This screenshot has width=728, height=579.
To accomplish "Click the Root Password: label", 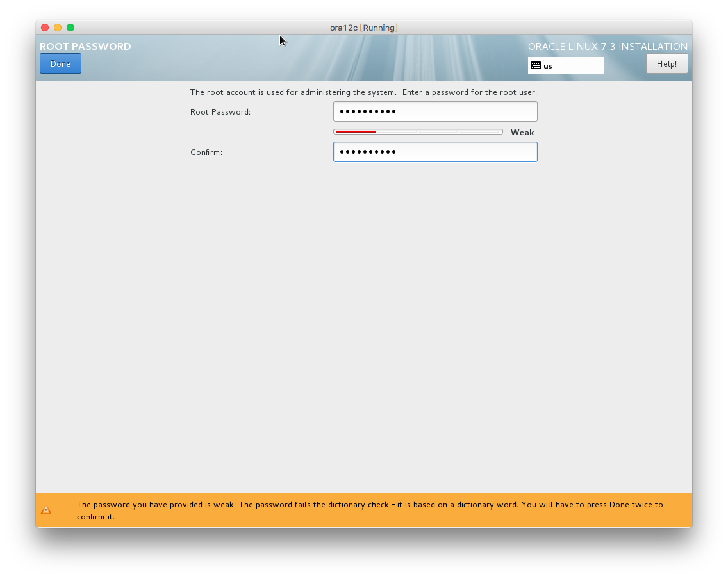I will tap(220, 112).
